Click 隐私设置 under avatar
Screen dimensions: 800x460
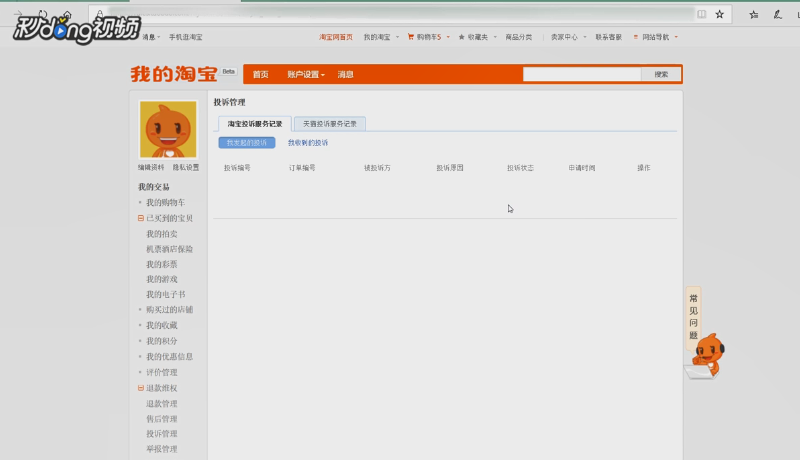coord(186,167)
